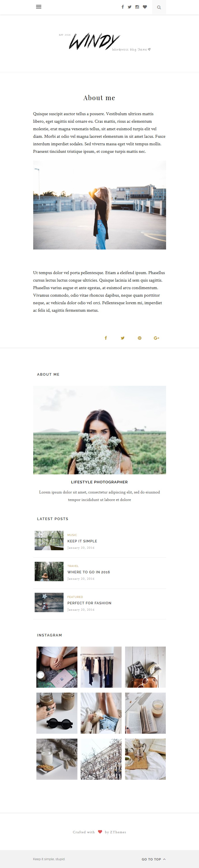Viewport: 199px width, 868px height.
Task: Open Where To Go In 2016 post
Action: (x=89, y=572)
